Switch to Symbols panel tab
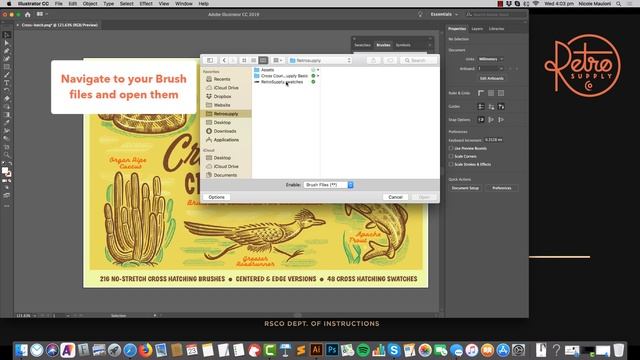Screen dimensions: 640x360 tap(403, 45)
